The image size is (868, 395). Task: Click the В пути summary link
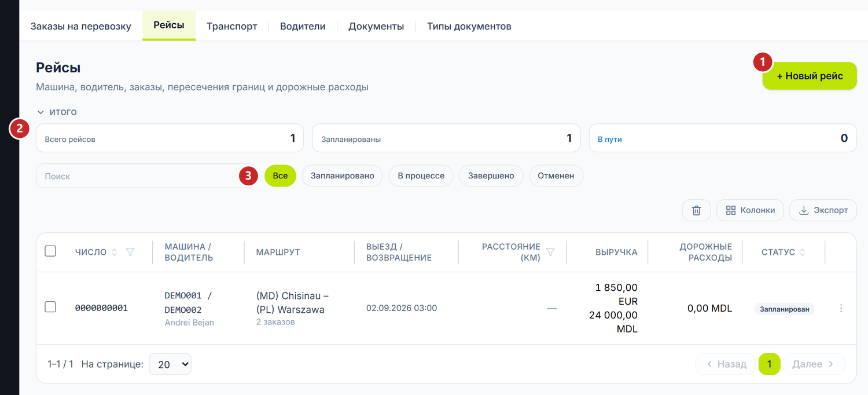click(x=610, y=139)
